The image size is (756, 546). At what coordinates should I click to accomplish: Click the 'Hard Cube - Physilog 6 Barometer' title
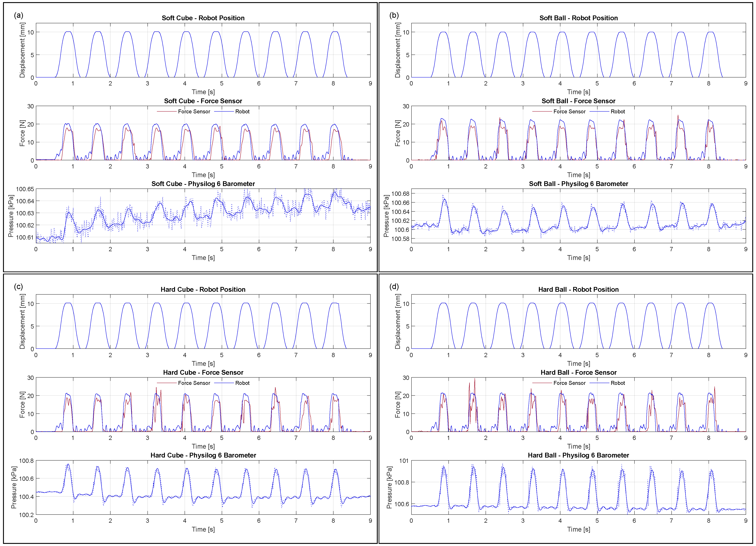(x=203, y=455)
